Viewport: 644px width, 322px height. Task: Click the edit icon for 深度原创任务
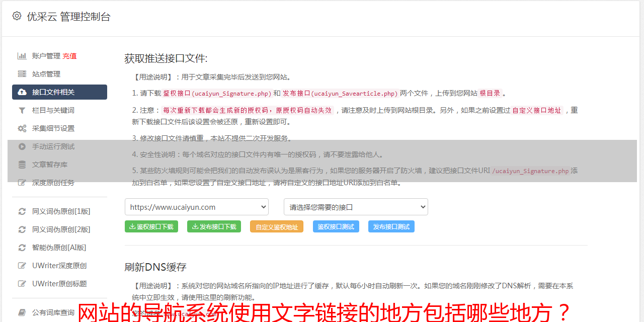point(22,183)
